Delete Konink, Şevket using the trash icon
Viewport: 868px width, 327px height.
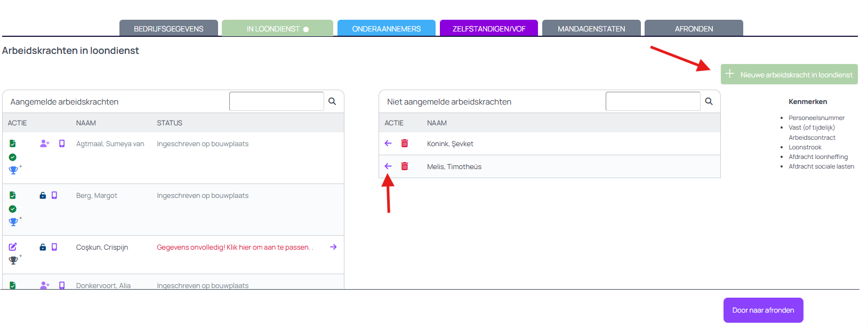(405, 143)
